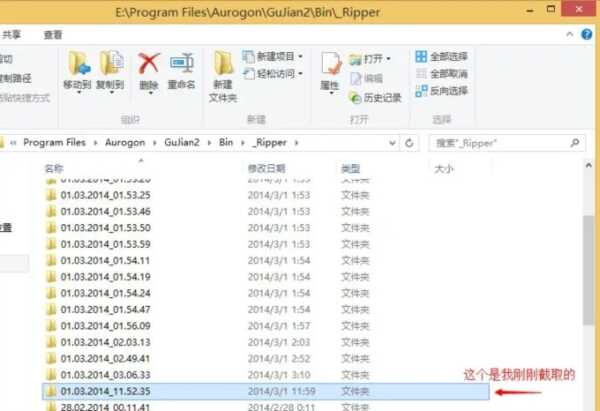
Task: Click the 历史记录 (History) button
Action: [x=375, y=98]
